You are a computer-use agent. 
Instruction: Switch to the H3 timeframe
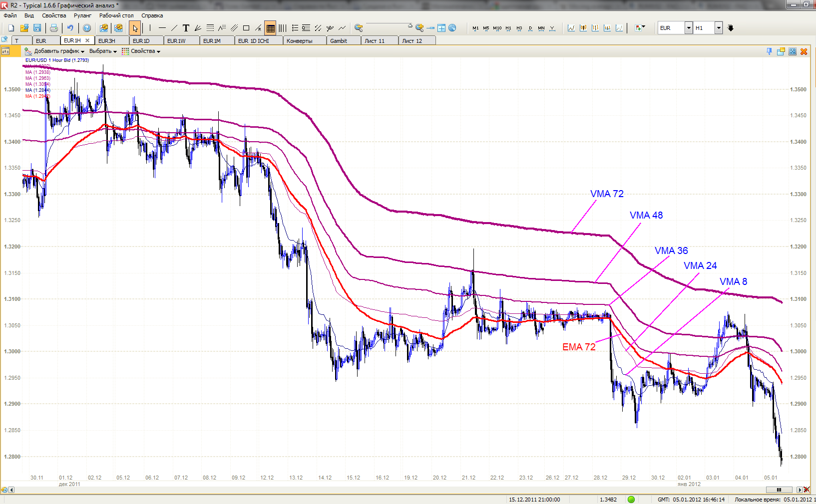[x=519, y=28]
